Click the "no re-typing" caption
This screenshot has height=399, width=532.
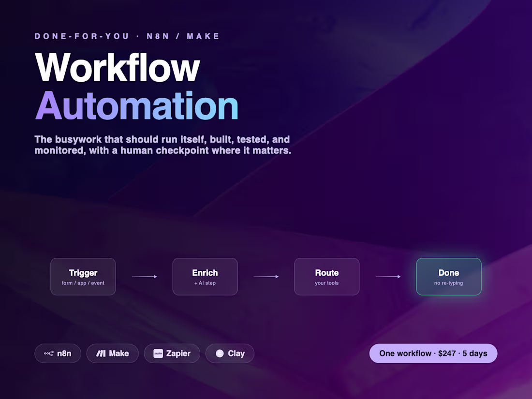[448, 283]
